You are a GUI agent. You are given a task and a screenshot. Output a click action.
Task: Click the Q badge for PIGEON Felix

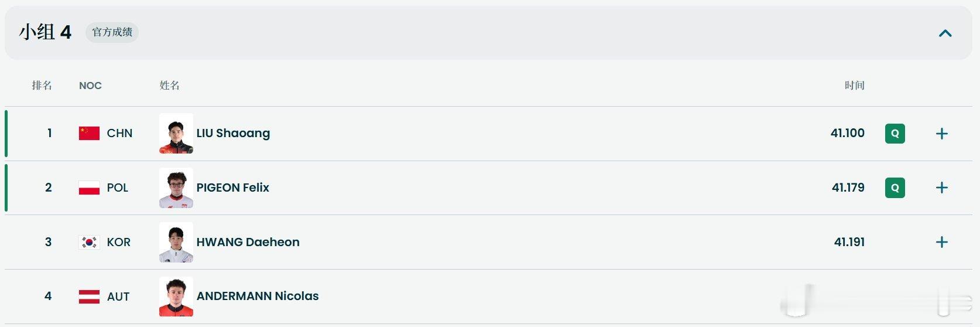pos(895,188)
